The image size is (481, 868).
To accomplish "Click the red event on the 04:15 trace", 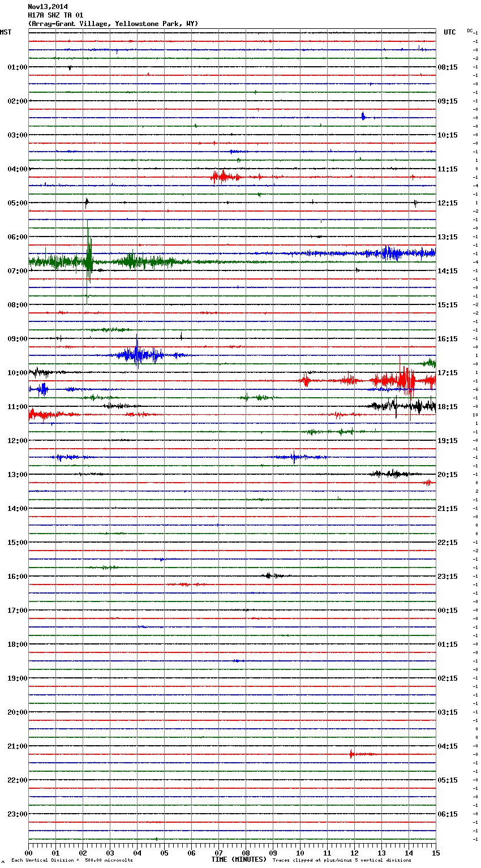I will point(222,177).
